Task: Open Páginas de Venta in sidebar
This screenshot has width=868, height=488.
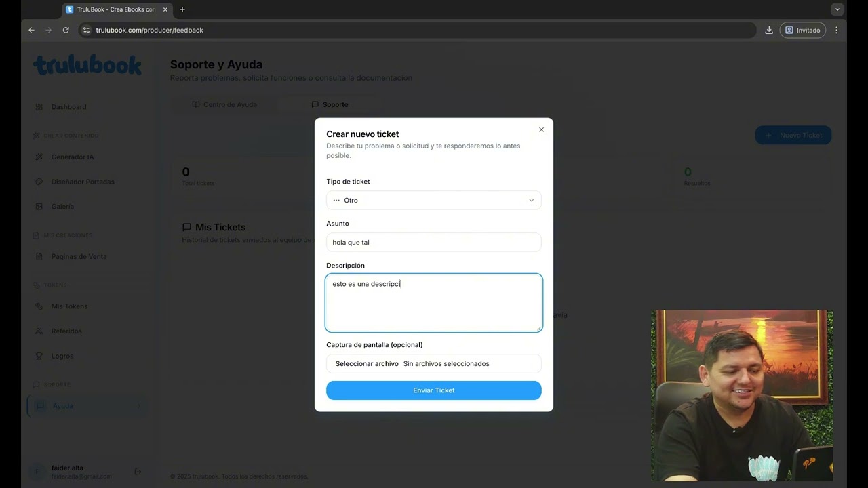Action: pos(87,256)
